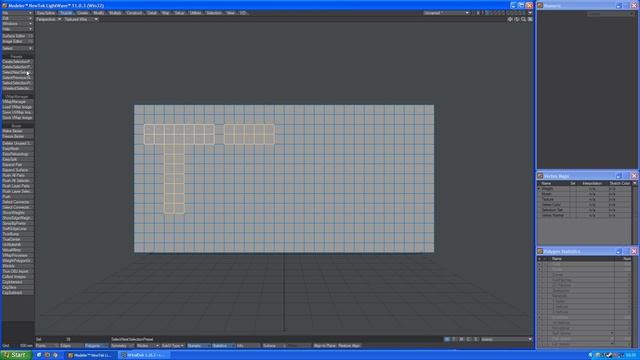Open the Modify tab

point(99,13)
